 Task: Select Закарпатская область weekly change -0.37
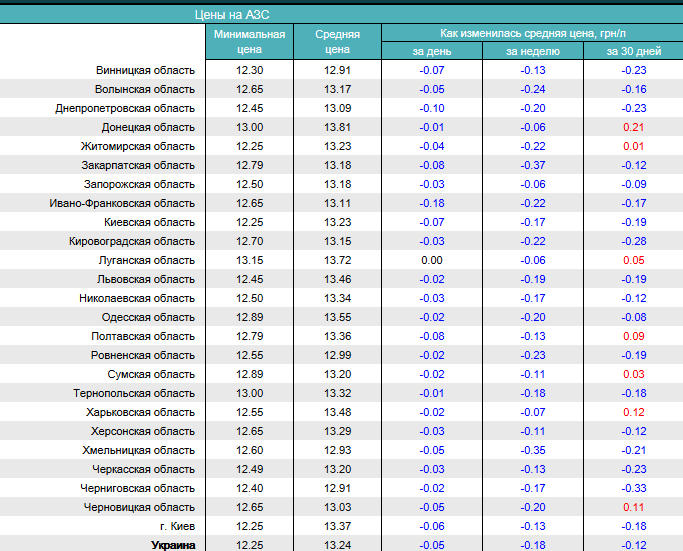533,165
